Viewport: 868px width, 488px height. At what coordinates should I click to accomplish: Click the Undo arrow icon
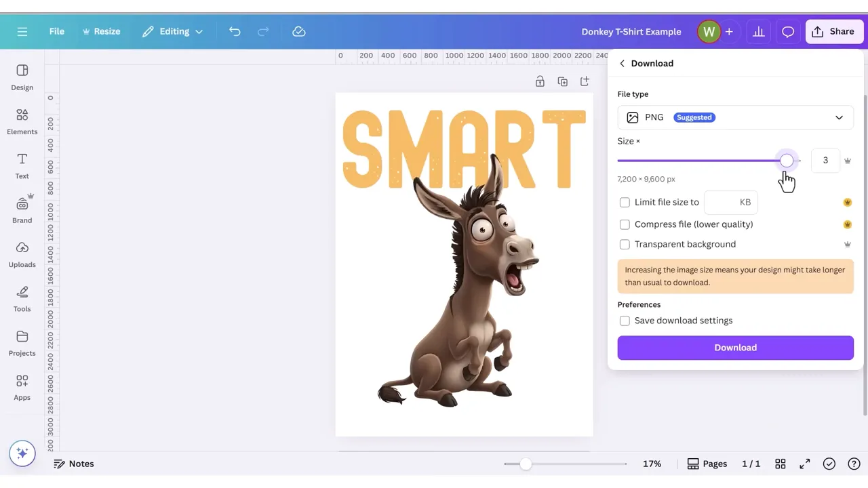click(x=235, y=32)
